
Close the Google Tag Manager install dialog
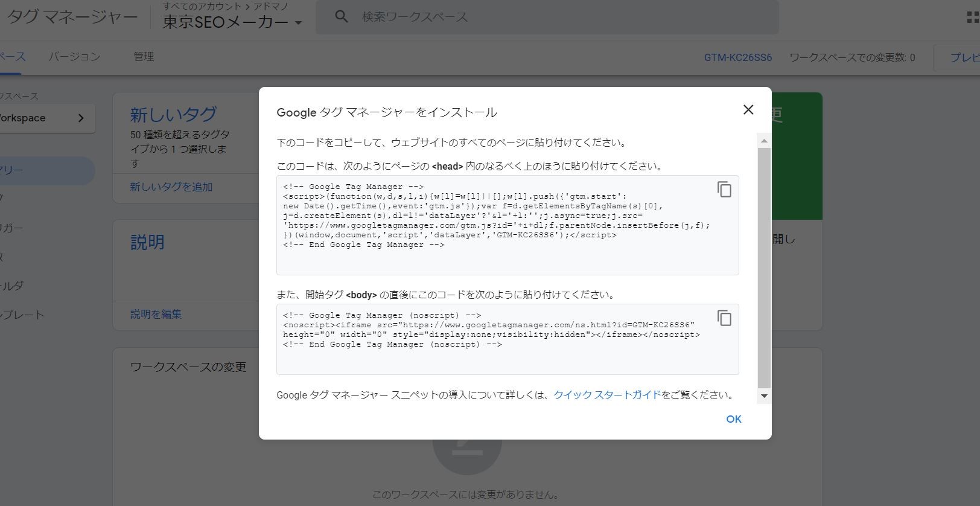748,110
